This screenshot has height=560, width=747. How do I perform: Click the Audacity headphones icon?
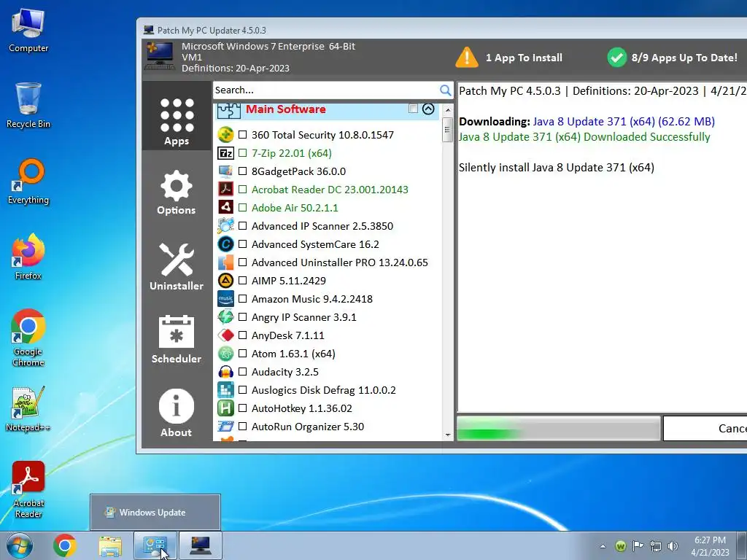pyautogui.click(x=226, y=372)
